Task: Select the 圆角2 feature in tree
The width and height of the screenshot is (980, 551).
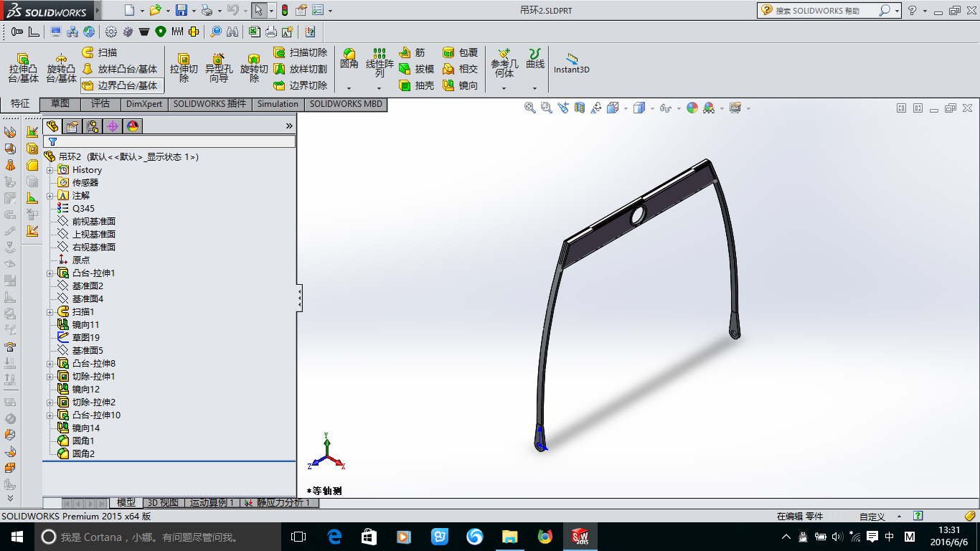Action: (75, 454)
